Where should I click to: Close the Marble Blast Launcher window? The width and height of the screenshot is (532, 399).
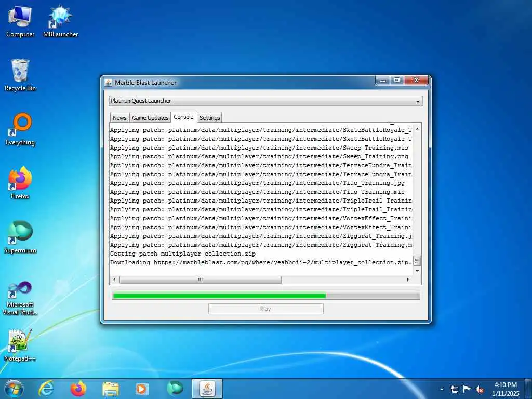coord(416,81)
